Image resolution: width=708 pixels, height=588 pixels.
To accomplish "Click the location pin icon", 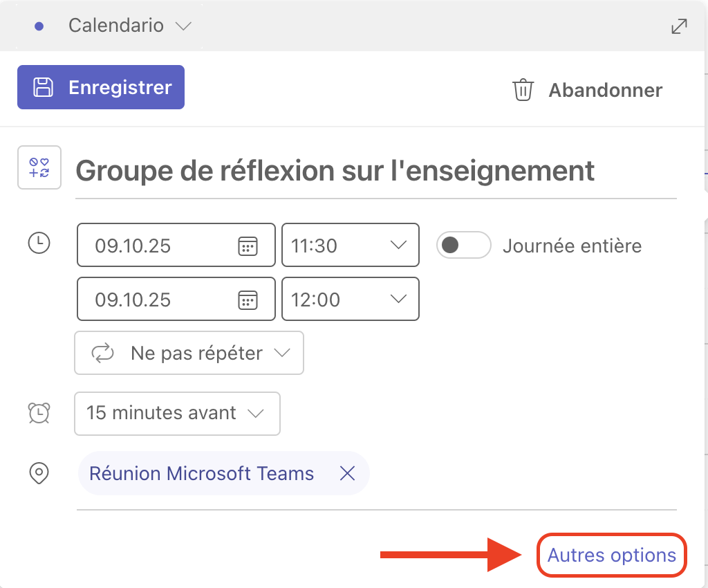I will (x=39, y=473).
